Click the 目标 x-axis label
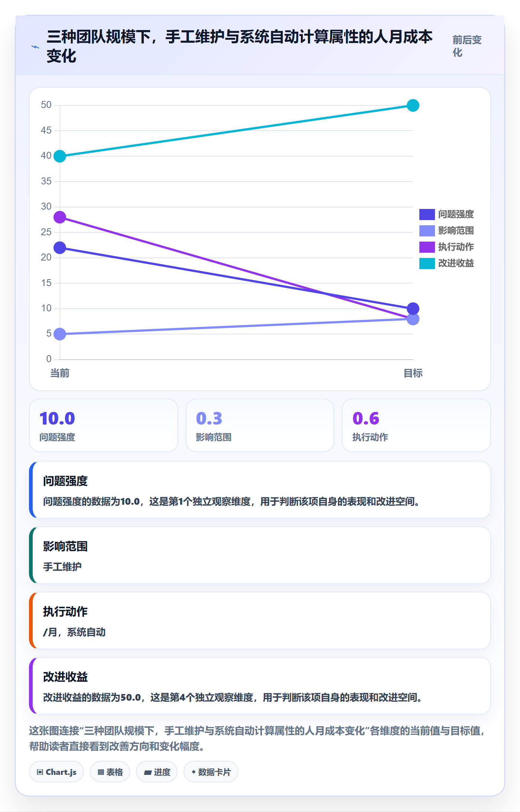Viewport: 520px width, 812px height. 413,373
